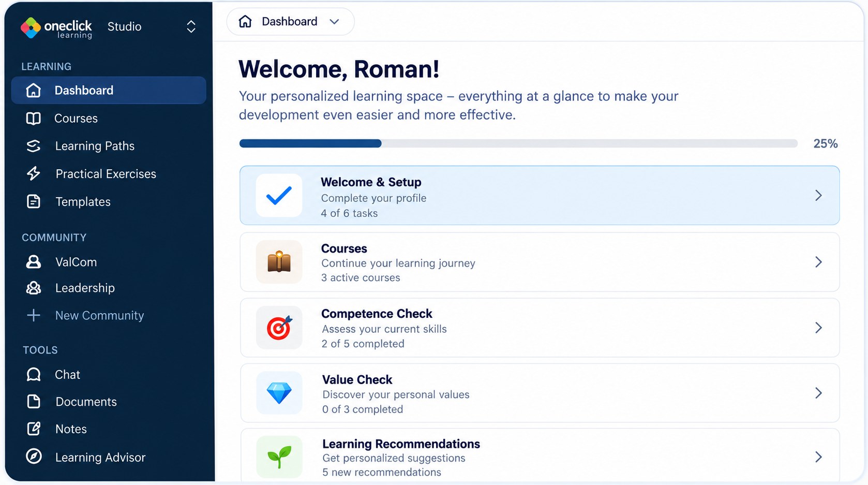The image size is (868, 485).
Task: Click the checkmark icon on Welcome & Setup
Action: [279, 196]
